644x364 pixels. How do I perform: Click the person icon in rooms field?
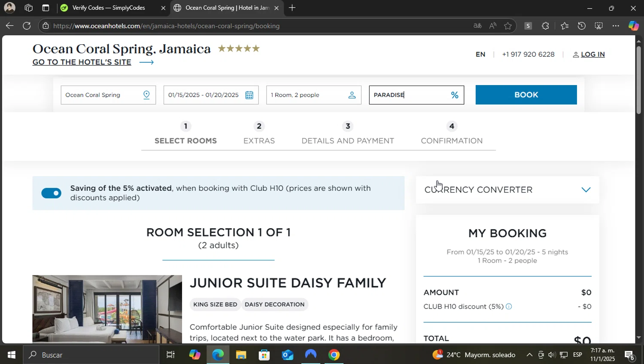352,95
